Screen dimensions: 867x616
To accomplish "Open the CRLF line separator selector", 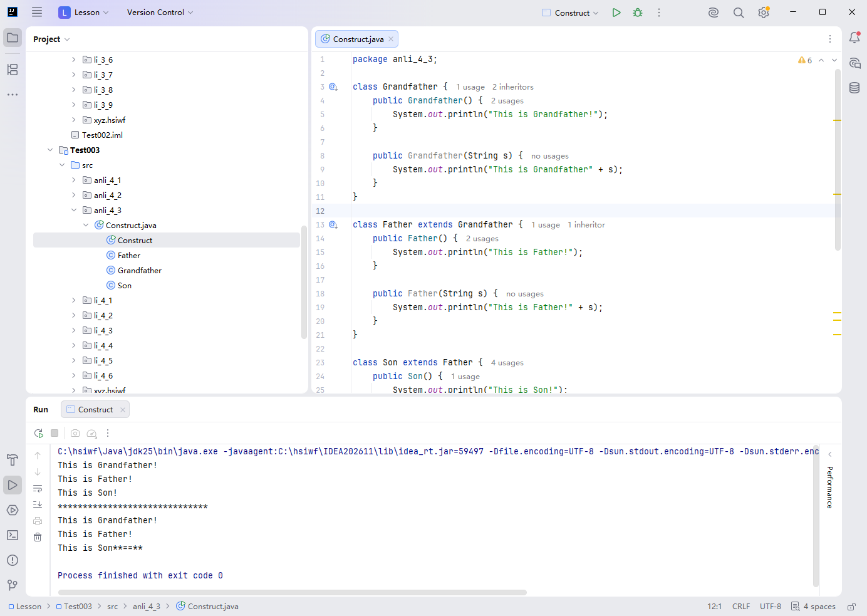I will coord(741,607).
